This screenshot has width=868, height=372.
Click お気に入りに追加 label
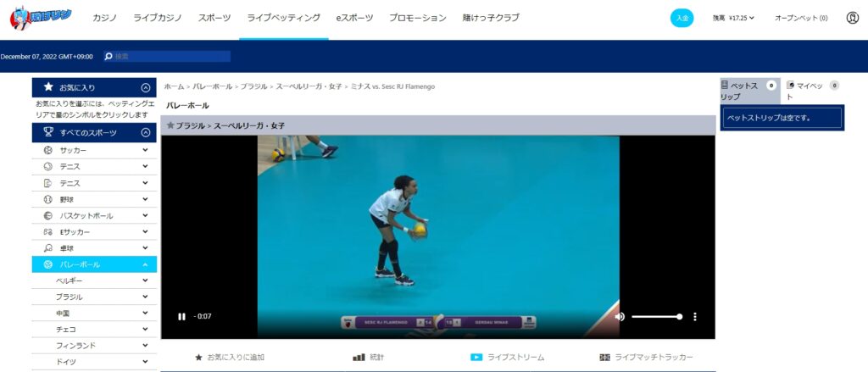(236, 357)
